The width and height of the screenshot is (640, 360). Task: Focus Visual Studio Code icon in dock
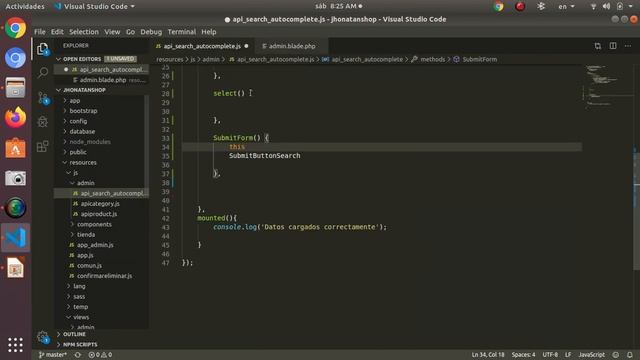[x=16, y=237]
